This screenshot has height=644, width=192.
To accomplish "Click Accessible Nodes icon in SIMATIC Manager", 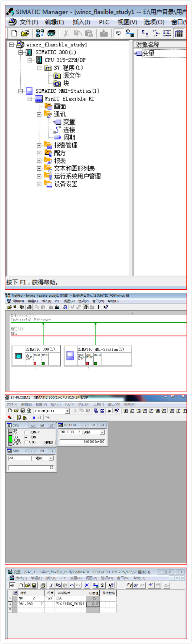I will click(x=40, y=33).
